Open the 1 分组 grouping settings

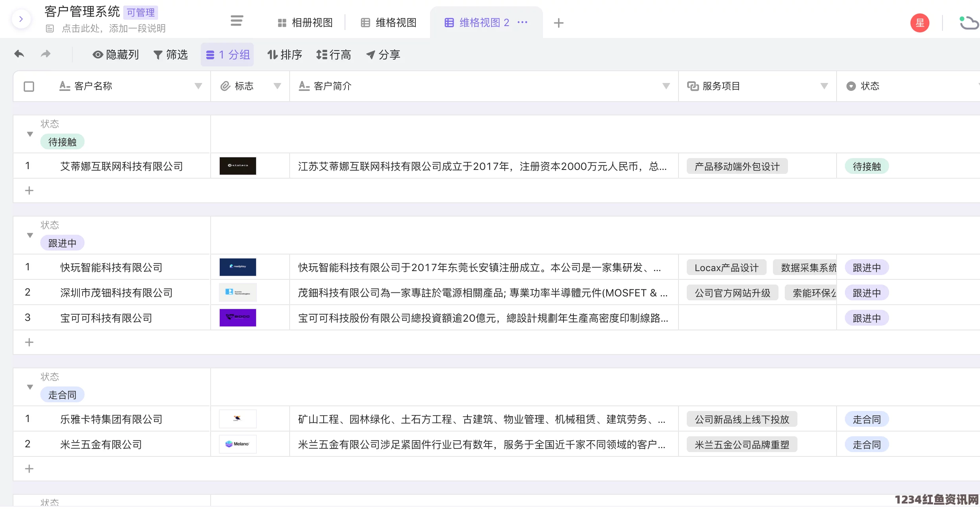(228, 55)
